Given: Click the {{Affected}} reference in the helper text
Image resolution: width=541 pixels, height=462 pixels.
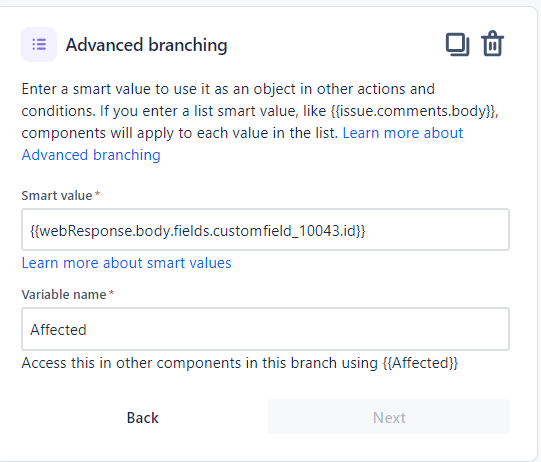Looking at the screenshot, I should point(420,363).
